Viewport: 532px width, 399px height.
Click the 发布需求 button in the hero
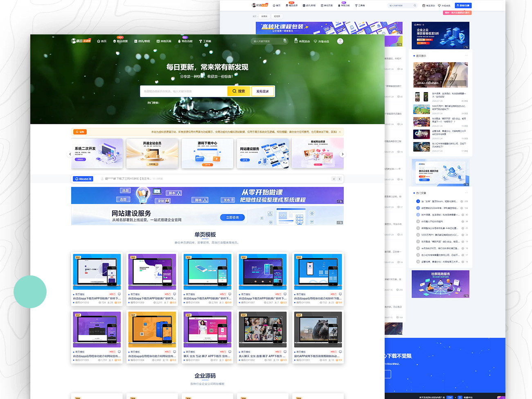[x=263, y=91]
